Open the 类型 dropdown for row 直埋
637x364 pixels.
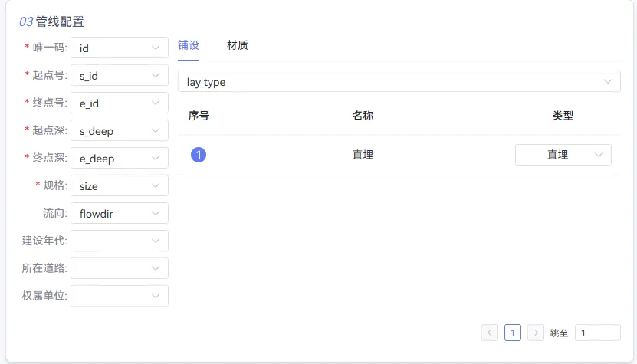tap(563, 155)
